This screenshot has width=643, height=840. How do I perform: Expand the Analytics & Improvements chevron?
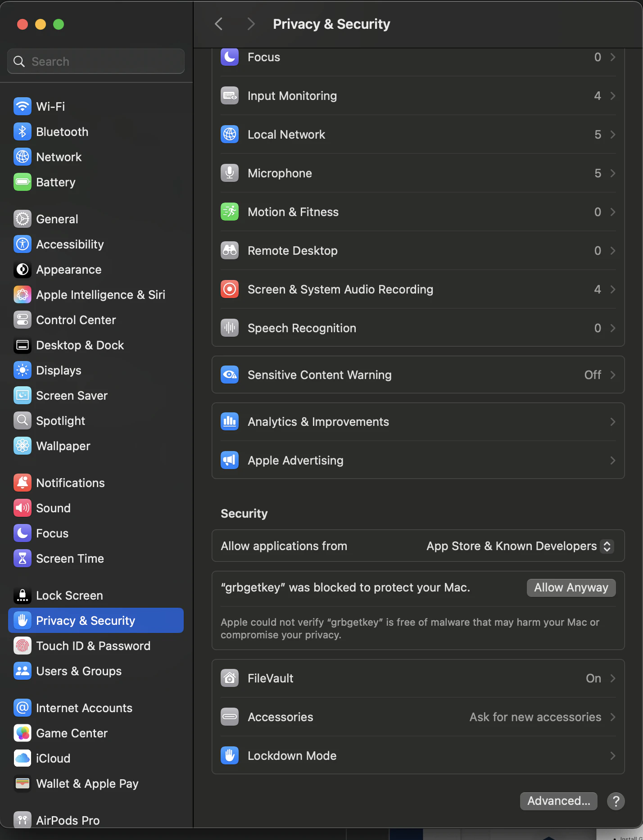coord(613,422)
